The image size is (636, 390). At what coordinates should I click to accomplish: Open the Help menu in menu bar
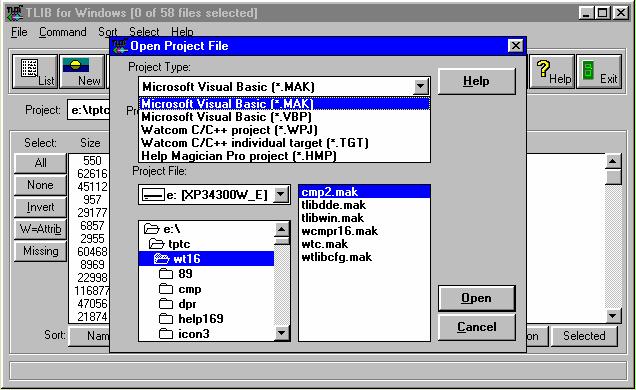pyautogui.click(x=182, y=32)
